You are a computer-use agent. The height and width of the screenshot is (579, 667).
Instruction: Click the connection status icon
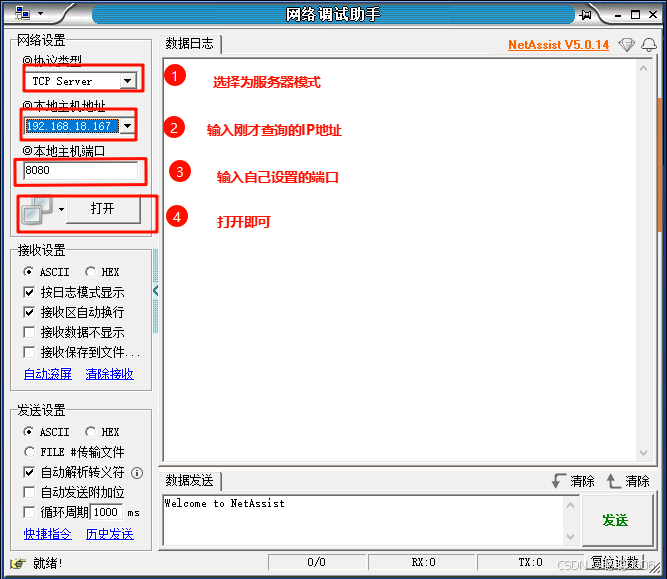point(37,210)
